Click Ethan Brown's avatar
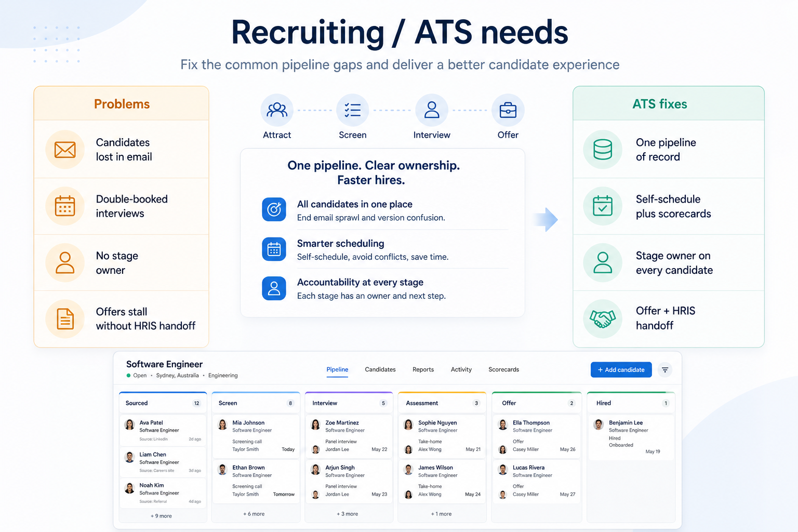Image resolution: width=798 pixels, height=532 pixels. 223,470
